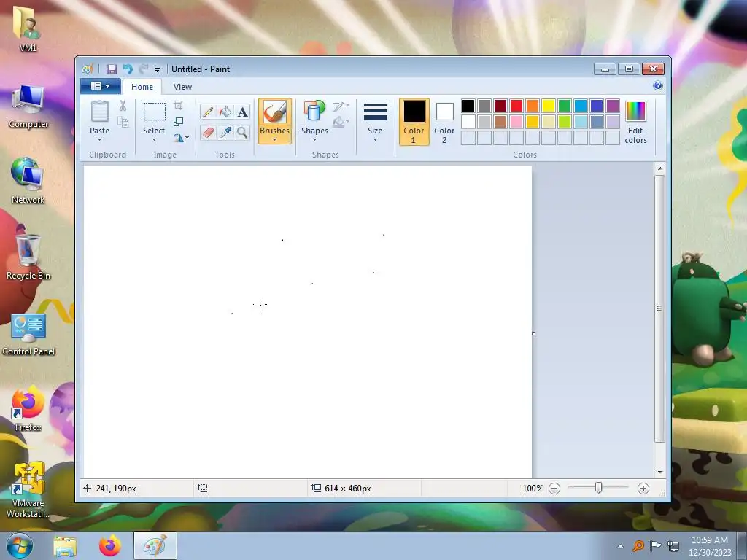747x560 pixels.
Task: Open the blue Paint file menu
Action: click(100, 86)
